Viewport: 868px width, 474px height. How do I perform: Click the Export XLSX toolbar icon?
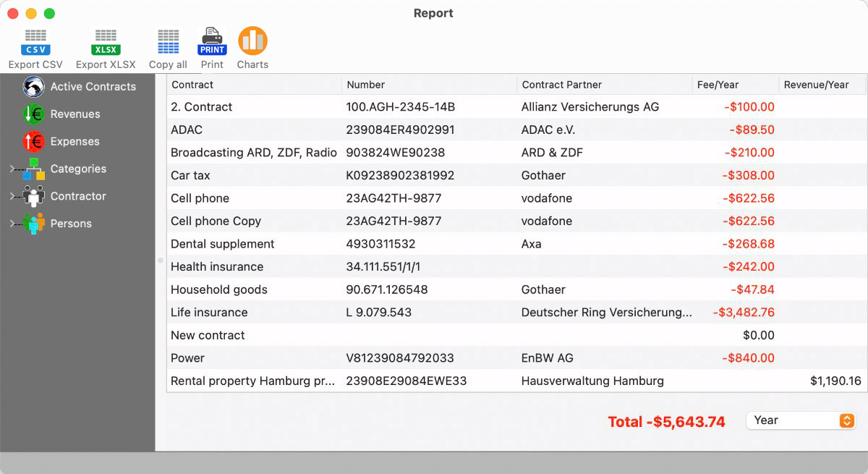click(x=106, y=42)
